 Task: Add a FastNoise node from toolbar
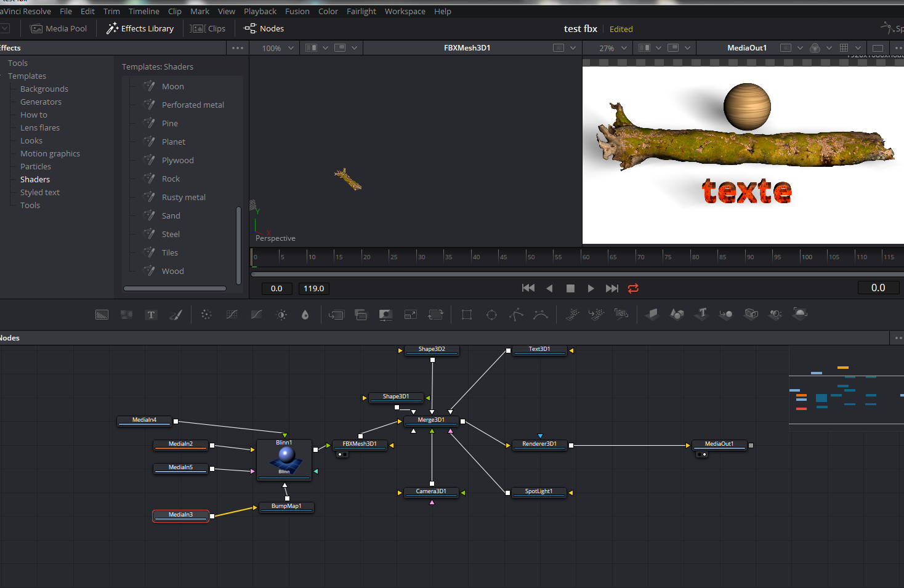point(127,315)
